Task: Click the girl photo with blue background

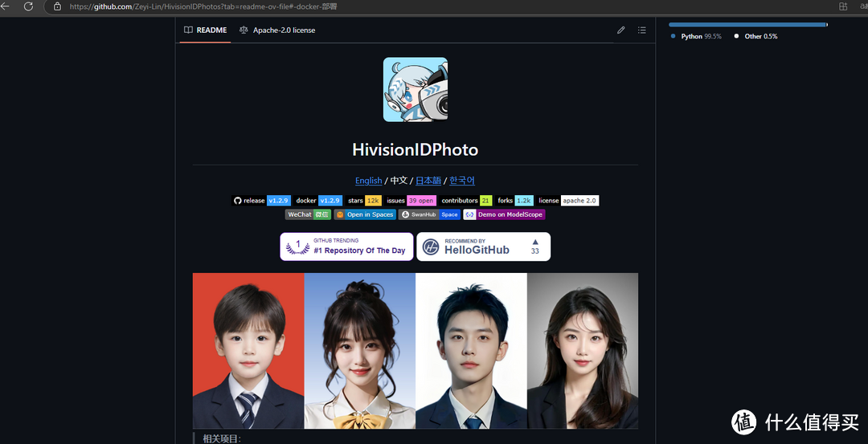Action: click(360, 351)
